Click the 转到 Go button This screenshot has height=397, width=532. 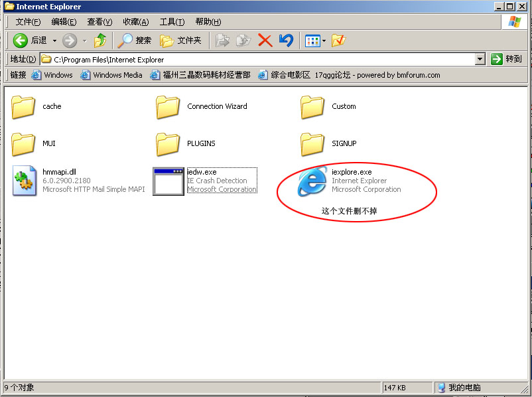tap(507, 59)
